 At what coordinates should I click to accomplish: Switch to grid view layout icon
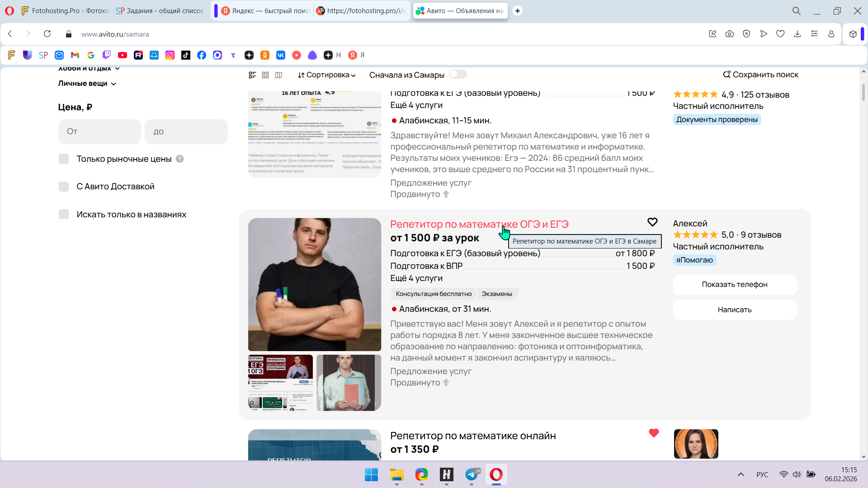tap(265, 75)
